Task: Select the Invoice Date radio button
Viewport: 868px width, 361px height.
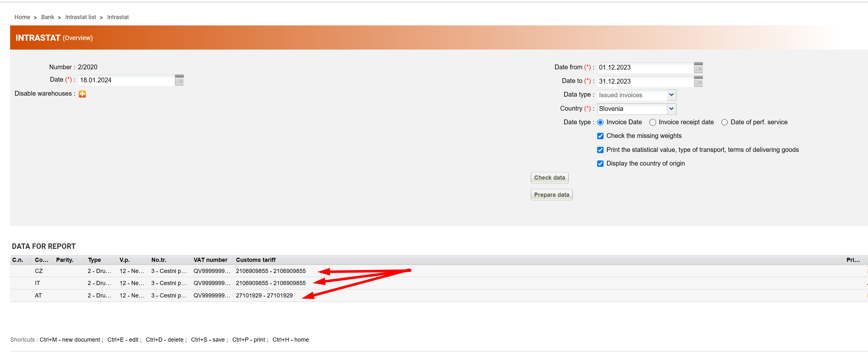Action: pos(600,122)
